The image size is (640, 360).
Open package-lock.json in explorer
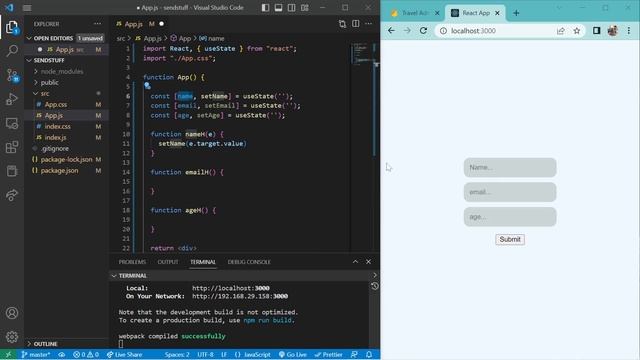tap(66, 160)
